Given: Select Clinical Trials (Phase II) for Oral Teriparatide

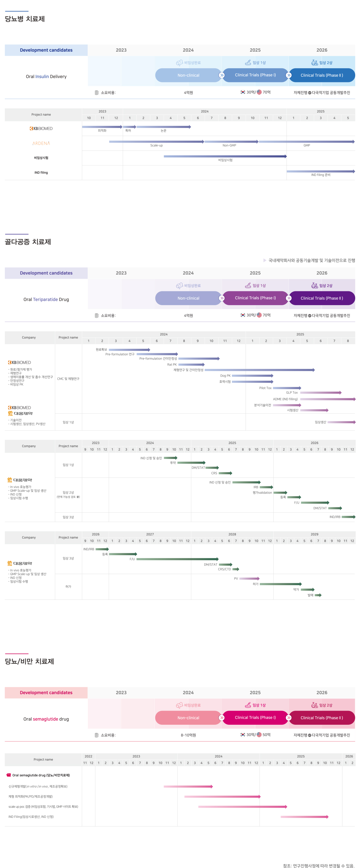Looking at the screenshot, I should (x=322, y=298).
